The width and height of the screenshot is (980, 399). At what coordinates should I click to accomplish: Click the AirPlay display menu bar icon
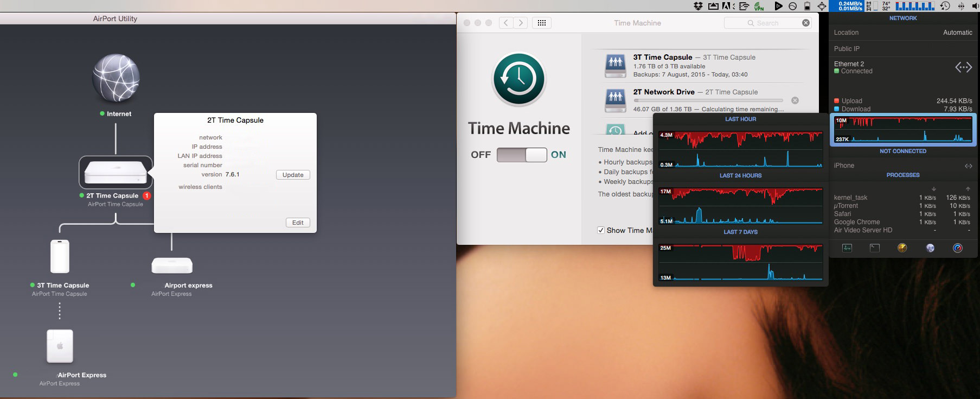pyautogui.click(x=713, y=6)
